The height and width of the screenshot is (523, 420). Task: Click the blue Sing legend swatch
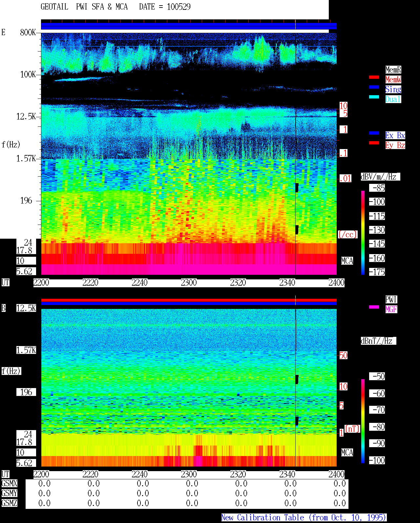click(374, 87)
